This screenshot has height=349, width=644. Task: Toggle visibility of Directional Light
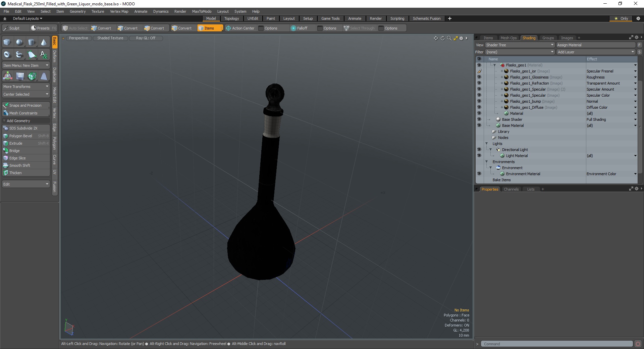(479, 150)
